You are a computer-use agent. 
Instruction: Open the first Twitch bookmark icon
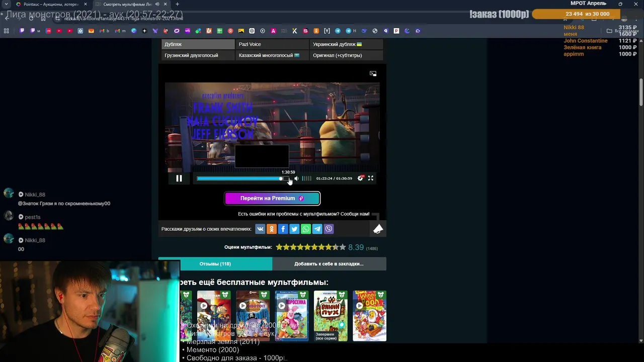22,31
